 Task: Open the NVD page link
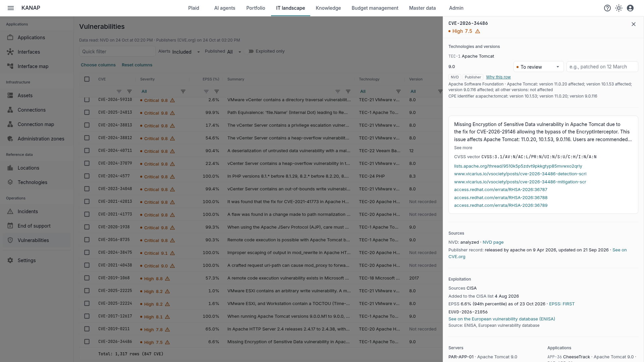pyautogui.click(x=493, y=242)
